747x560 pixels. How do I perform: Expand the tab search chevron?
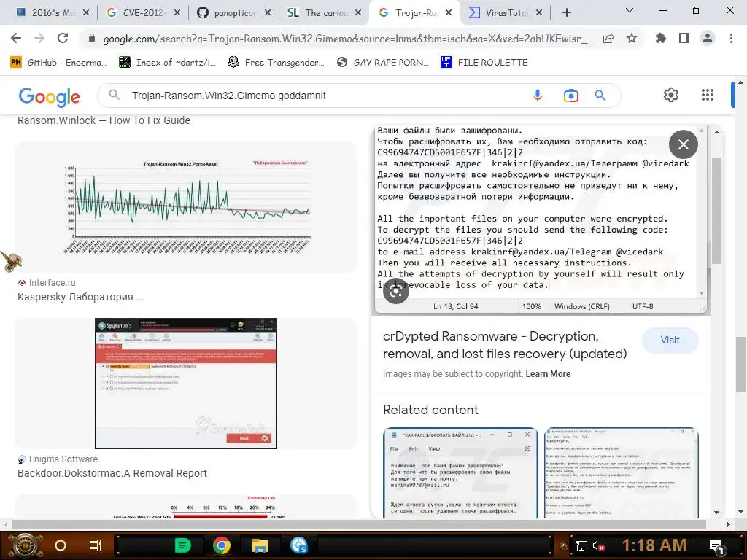630,10
